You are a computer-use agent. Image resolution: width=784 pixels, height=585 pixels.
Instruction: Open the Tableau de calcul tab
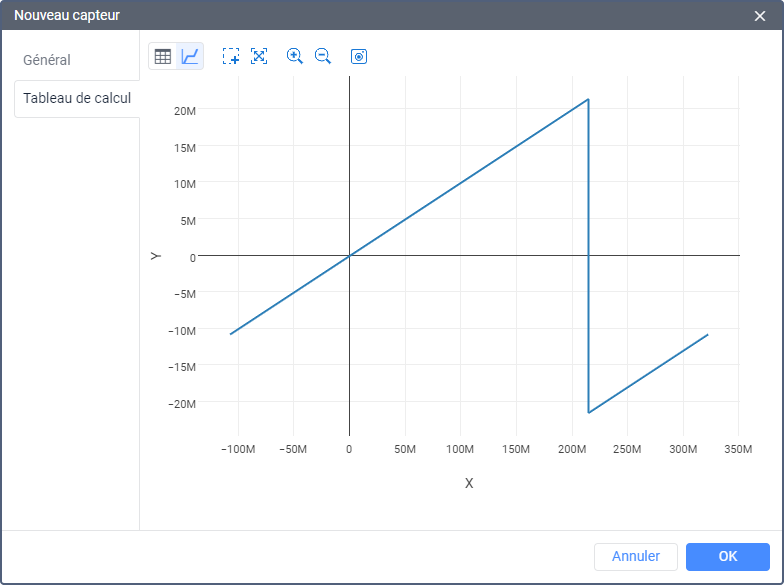[x=77, y=98]
